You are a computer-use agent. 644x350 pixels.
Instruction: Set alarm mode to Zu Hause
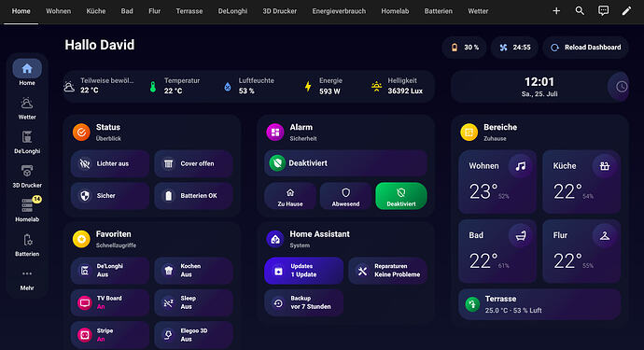(x=290, y=196)
